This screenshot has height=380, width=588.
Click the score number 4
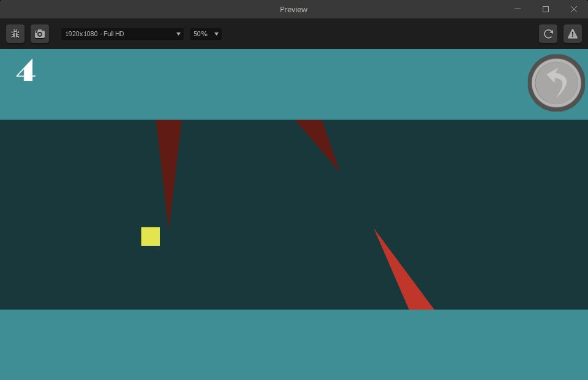[26, 70]
